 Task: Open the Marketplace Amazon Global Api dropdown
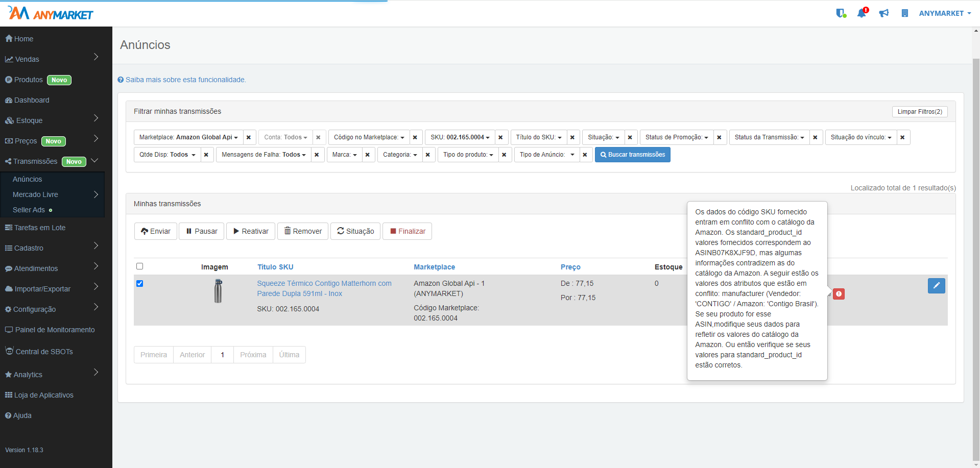pyautogui.click(x=188, y=137)
